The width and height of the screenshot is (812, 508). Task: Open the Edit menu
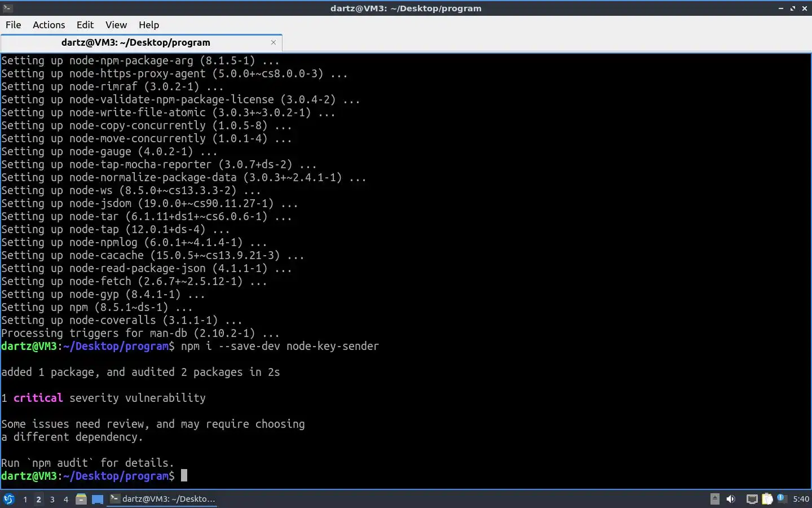(x=85, y=25)
